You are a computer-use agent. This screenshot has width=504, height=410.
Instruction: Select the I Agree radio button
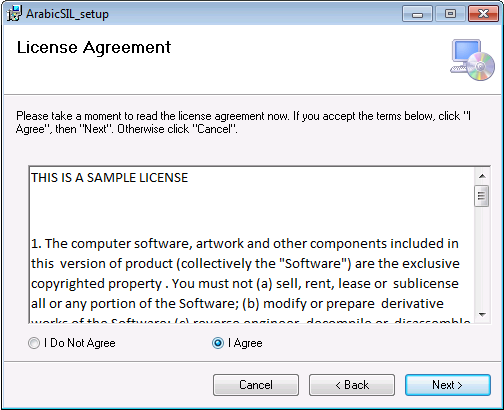(218, 343)
